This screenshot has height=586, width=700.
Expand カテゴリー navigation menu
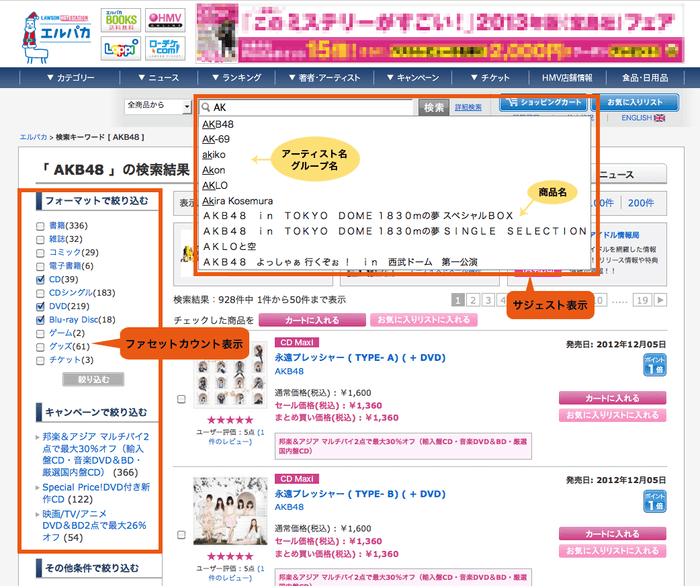point(70,78)
